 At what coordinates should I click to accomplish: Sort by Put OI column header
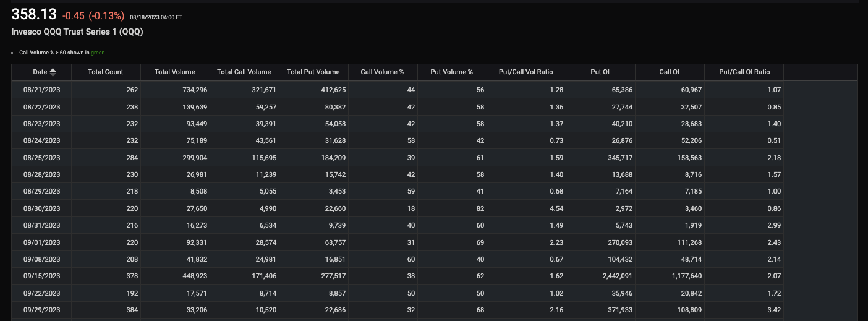pos(600,72)
